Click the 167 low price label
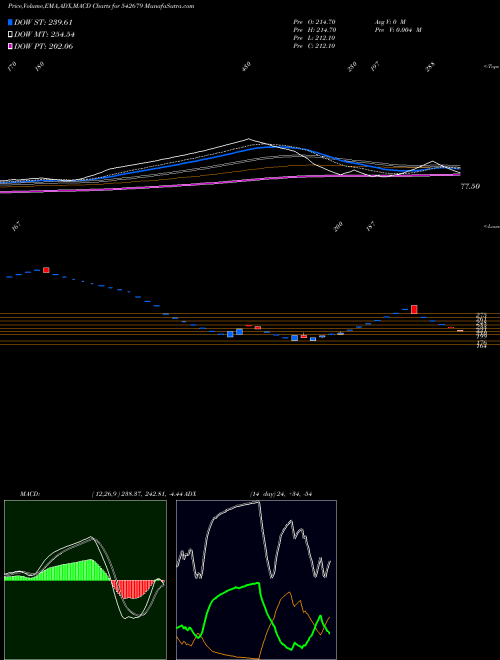The image size is (500, 660). (x=16, y=226)
